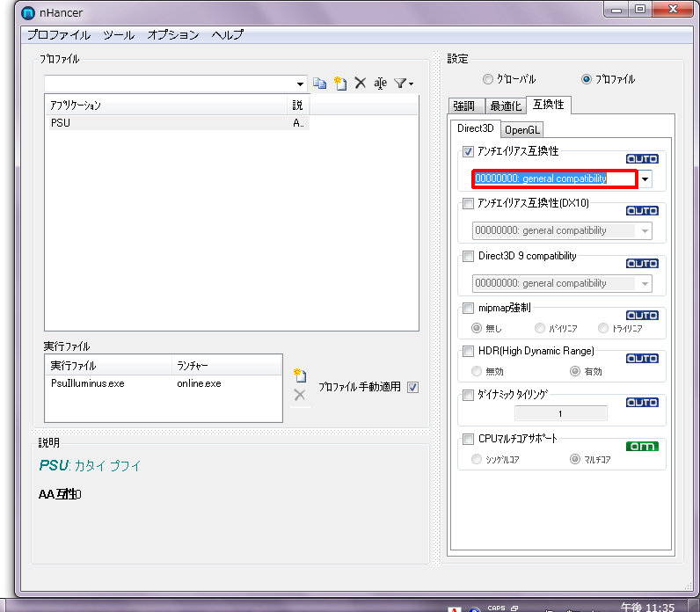This screenshot has height=612, width=700.
Task: Select the PsuIlluminus.exe executable entry
Action: click(88, 383)
